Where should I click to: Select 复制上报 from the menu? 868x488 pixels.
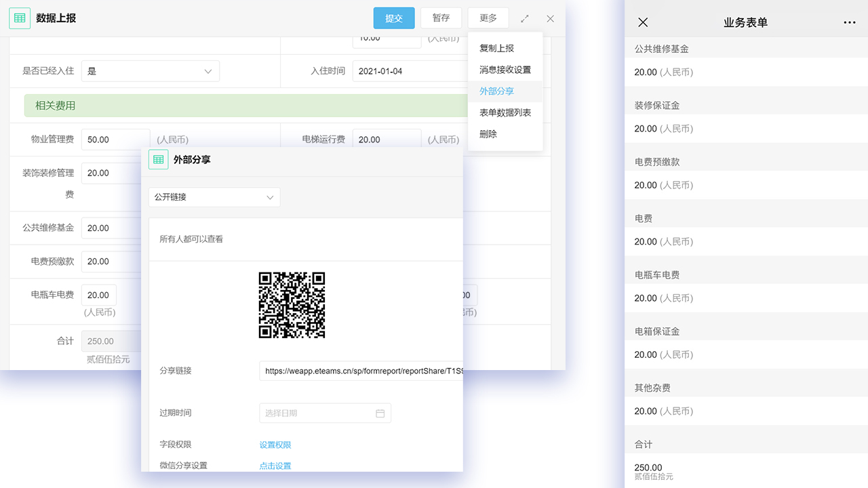pos(505,48)
